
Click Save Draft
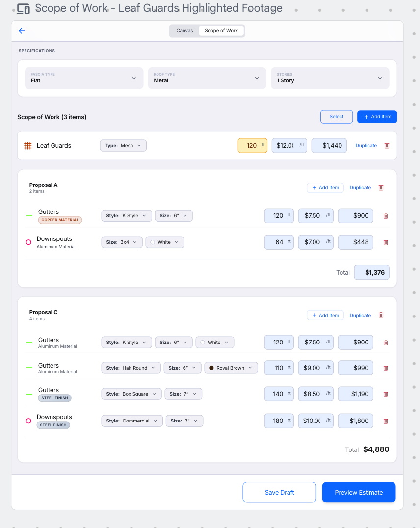(280, 492)
